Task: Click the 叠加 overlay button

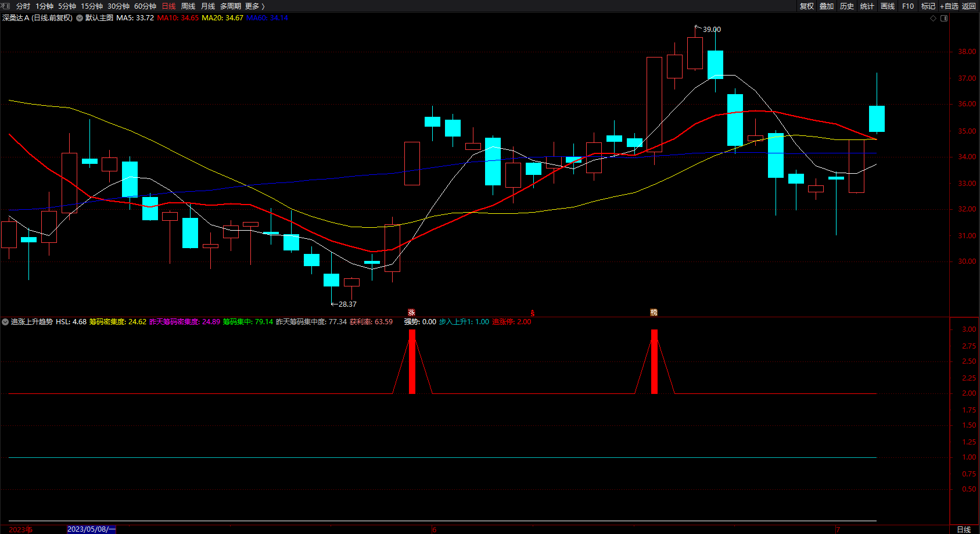Action: tap(827, 6)
